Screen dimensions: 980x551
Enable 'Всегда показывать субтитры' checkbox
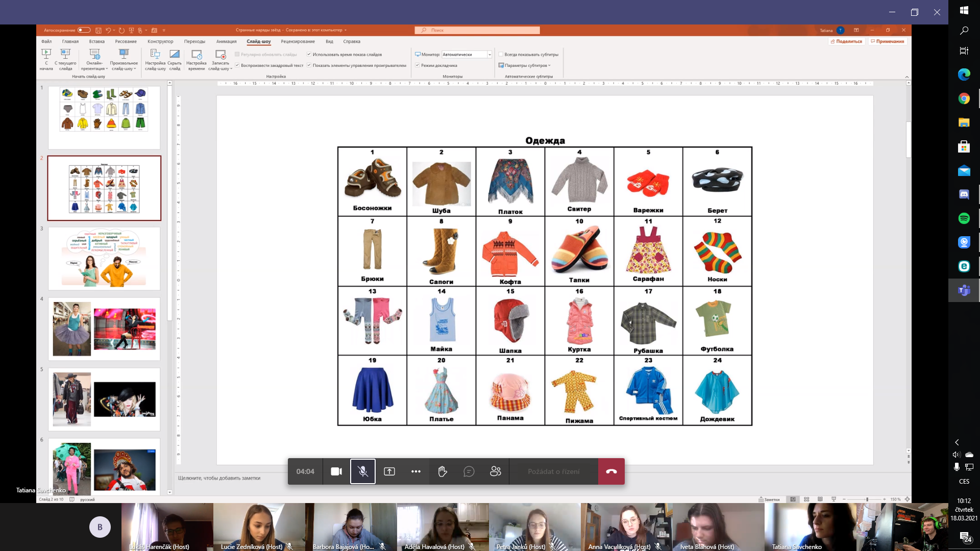(501, 54)
